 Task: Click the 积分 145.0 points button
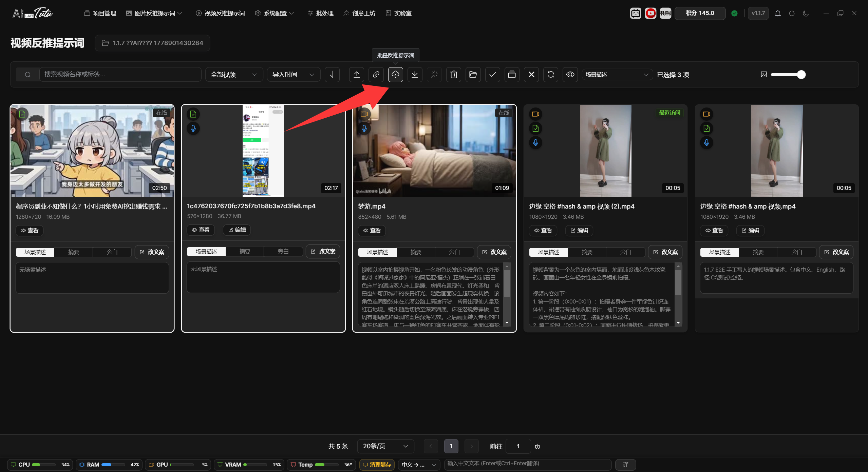tap(700, 13)
